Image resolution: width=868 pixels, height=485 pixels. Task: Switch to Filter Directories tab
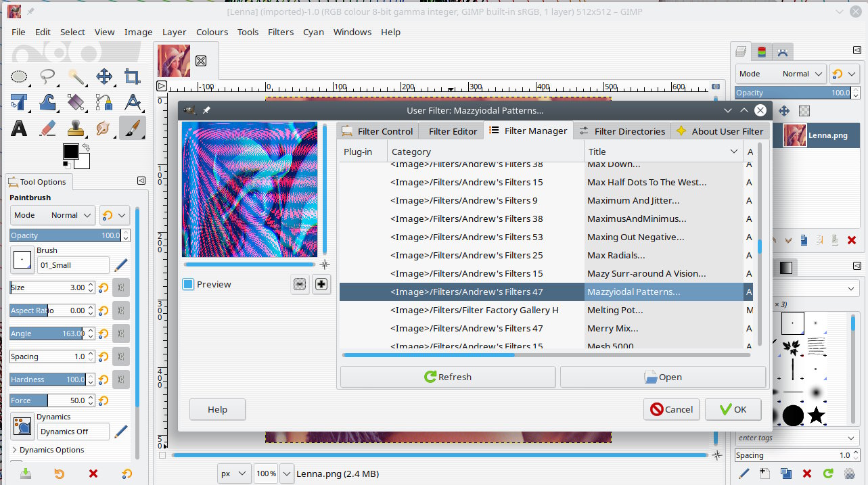(622, 131)
